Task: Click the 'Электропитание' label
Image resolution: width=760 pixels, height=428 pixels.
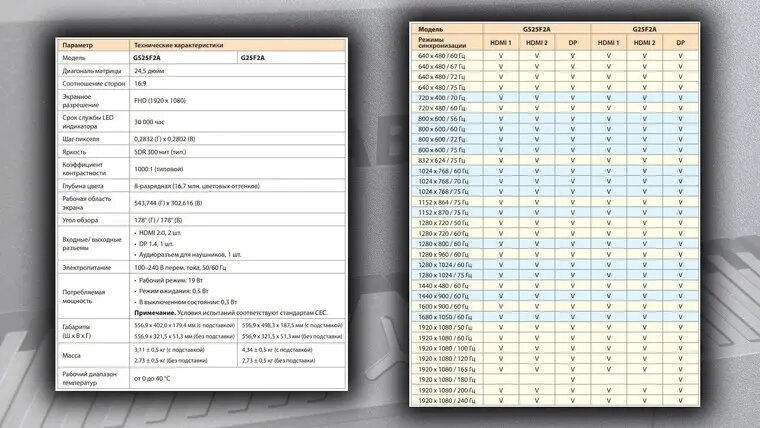Action: (86, 268)
